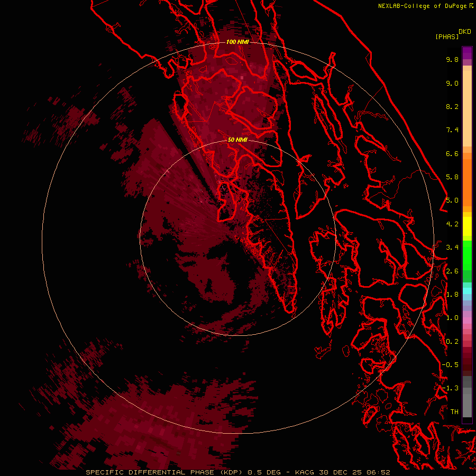The width and height of the screenshot is (476, 476).
Task: Click the TH threshold legend label
Action: pos(454,412)
